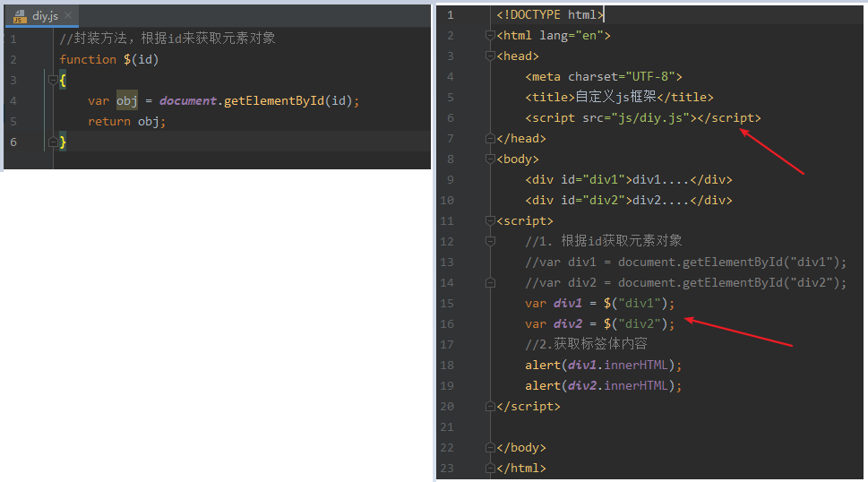Click line number 15 in HTML gutter
Screen dimensions: 868x482
pos(447,303)
